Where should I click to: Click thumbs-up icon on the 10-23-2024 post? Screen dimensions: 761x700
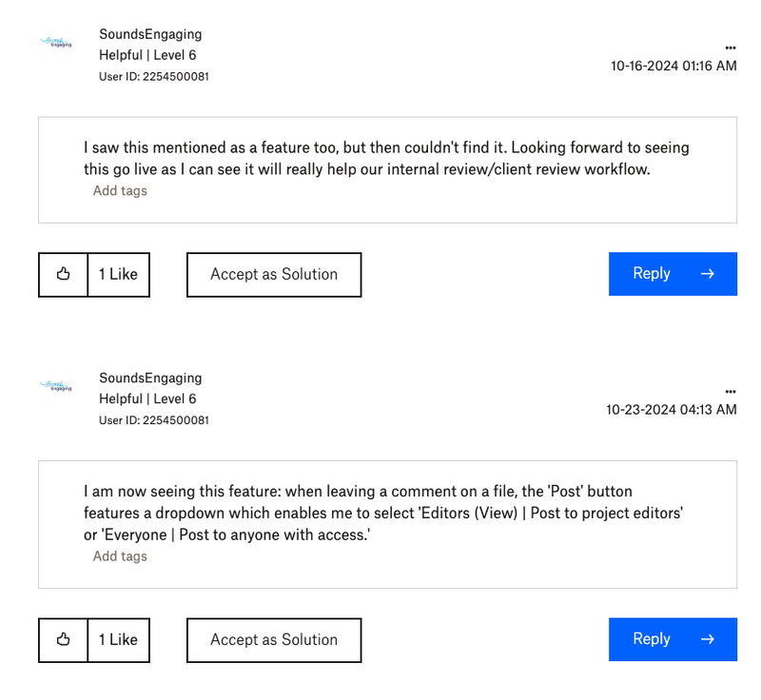(x=64, y=639)
